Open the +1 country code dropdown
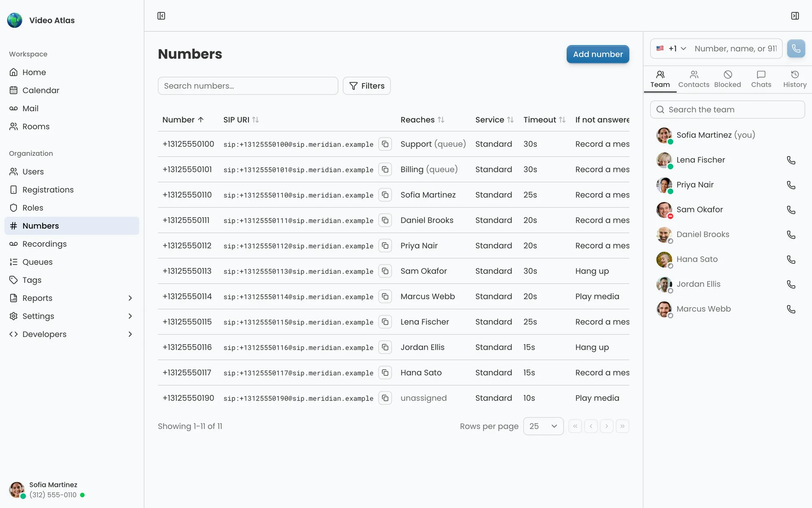812x508 pixels. [x=671, y=49]
